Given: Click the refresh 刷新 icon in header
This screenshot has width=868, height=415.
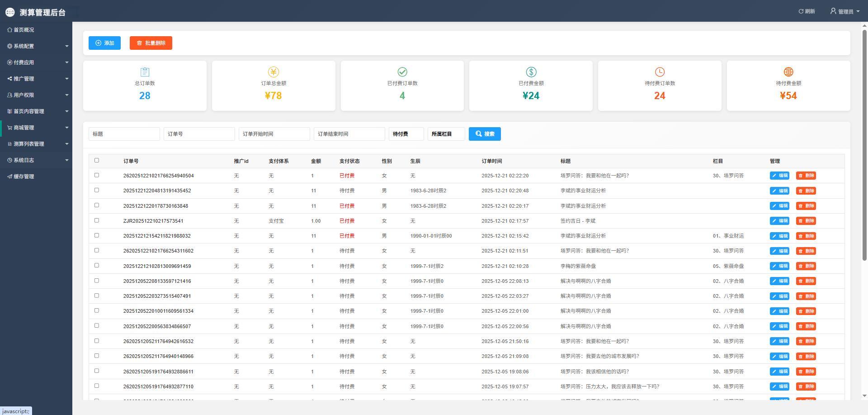Looking at the screenshot, I should (x=801, y=11).
